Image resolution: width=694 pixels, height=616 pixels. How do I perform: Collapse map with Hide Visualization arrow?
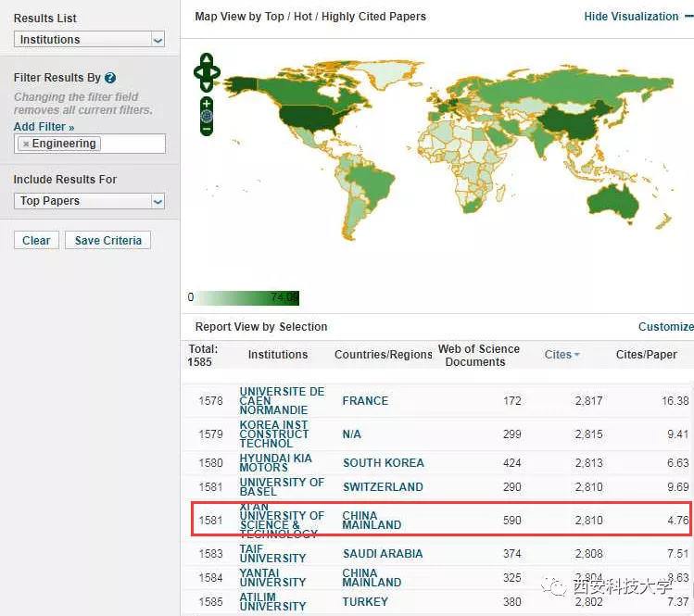point(687,17)
